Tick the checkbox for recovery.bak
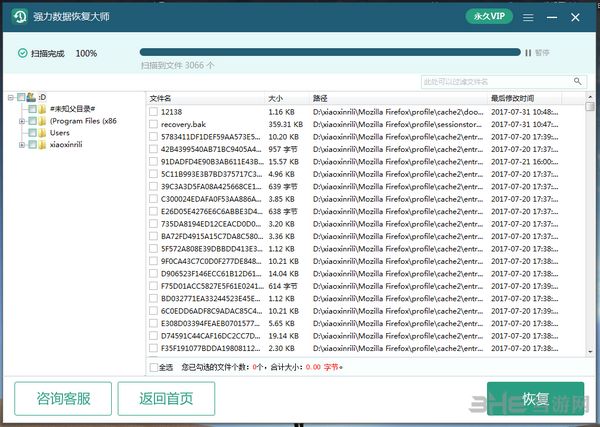Image resolution: width=600 pixels, height=427 pixels. [x=153, y=124]
